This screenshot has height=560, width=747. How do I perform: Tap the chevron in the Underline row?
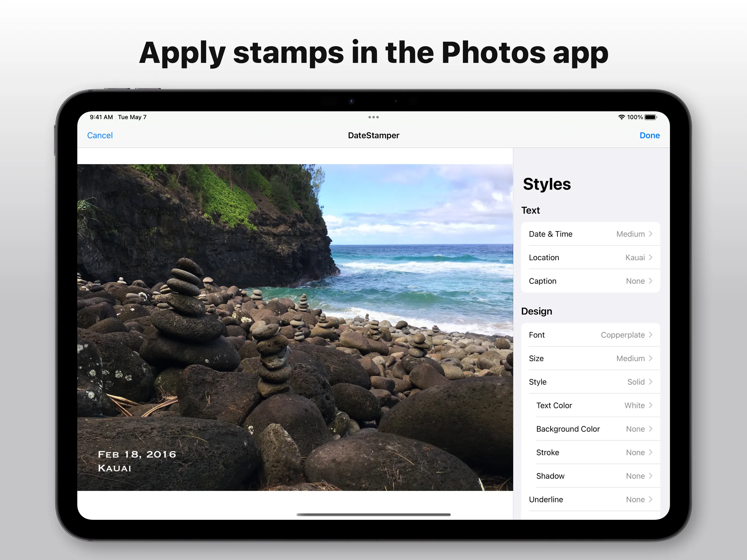(650, 499)
